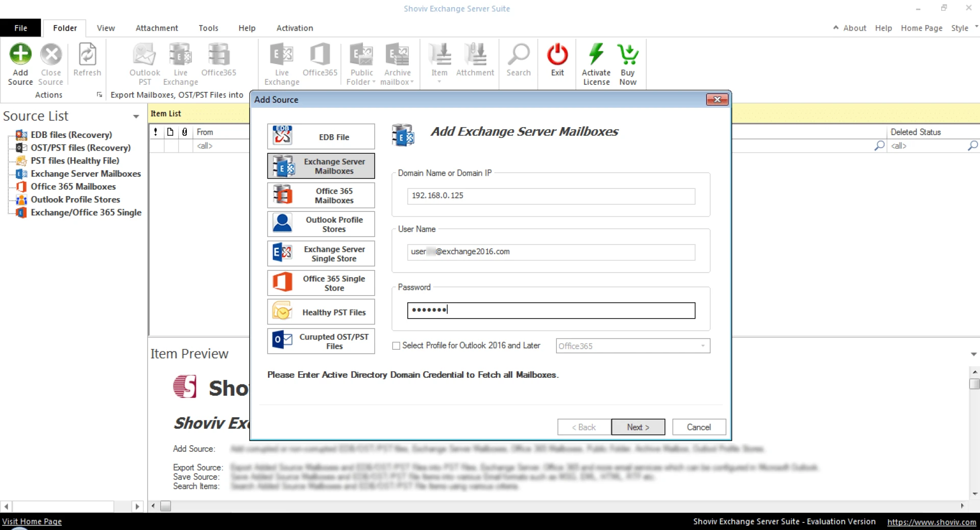980x530 pixels.
Task: Open the Attachment ribbon tab
Action: [x=157, y=28]
